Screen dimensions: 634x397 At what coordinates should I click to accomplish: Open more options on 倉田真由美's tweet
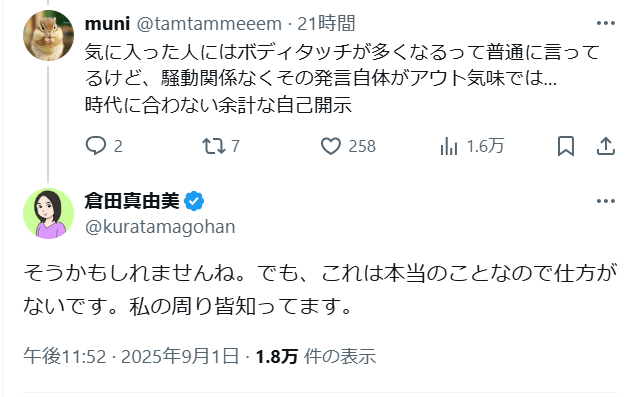(606, 201)
